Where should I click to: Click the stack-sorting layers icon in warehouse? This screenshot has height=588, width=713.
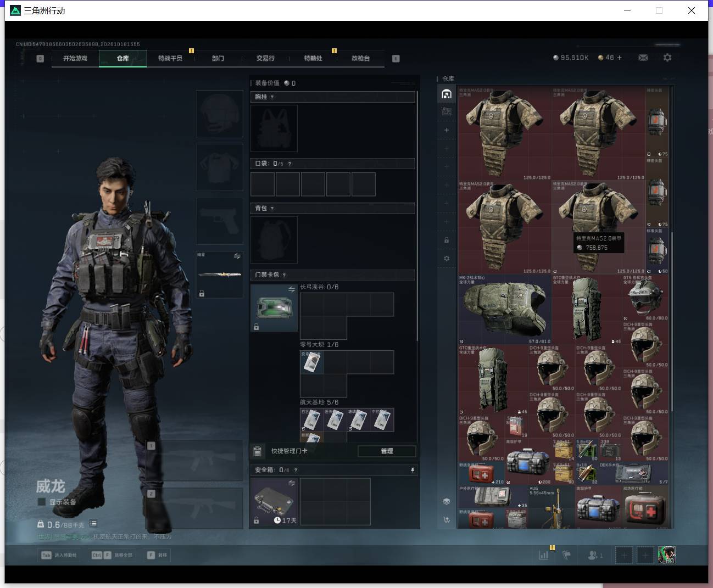click(x=447, y=501)
